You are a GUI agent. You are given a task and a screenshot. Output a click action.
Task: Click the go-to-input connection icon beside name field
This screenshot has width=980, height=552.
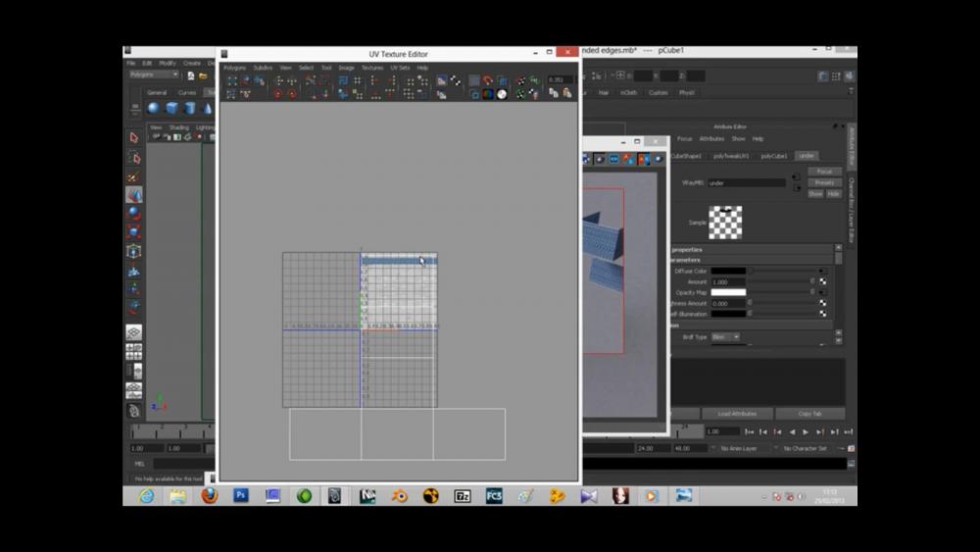pos(796,177)
